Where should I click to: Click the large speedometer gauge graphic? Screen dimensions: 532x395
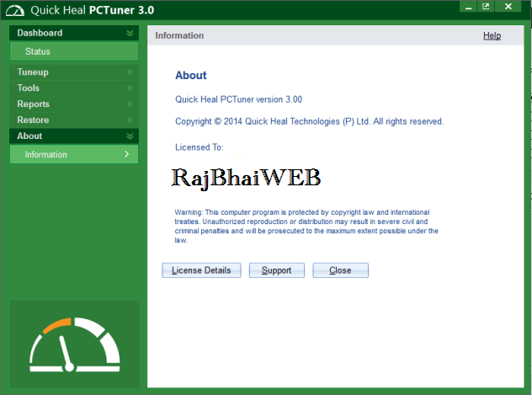pyautogui.click(x=75, y=344)
